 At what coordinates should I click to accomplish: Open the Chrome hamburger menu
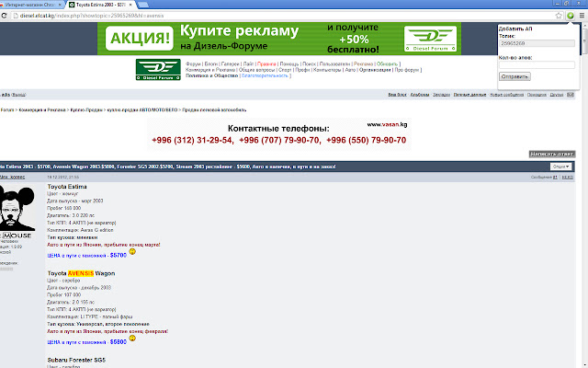tap(582, 16)
